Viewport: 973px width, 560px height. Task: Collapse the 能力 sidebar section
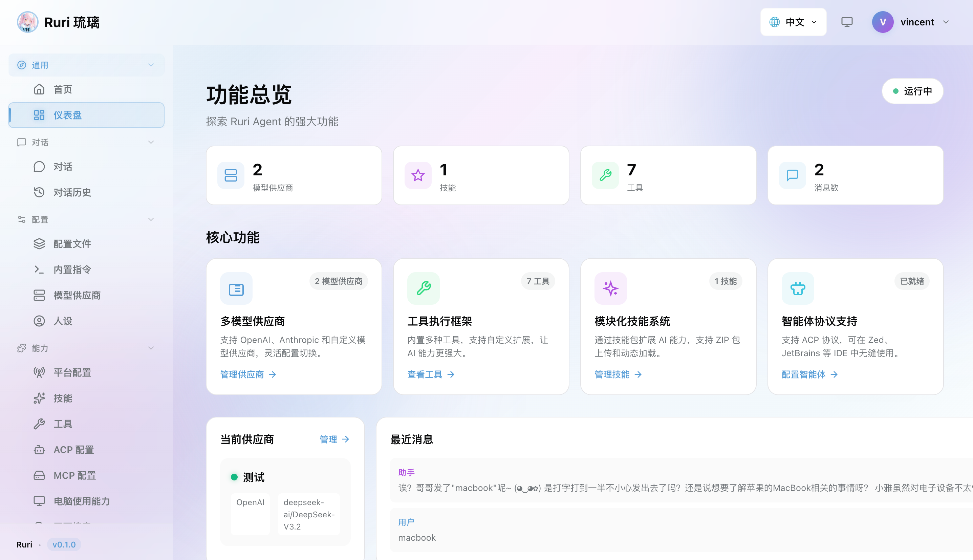coord(86,348)
